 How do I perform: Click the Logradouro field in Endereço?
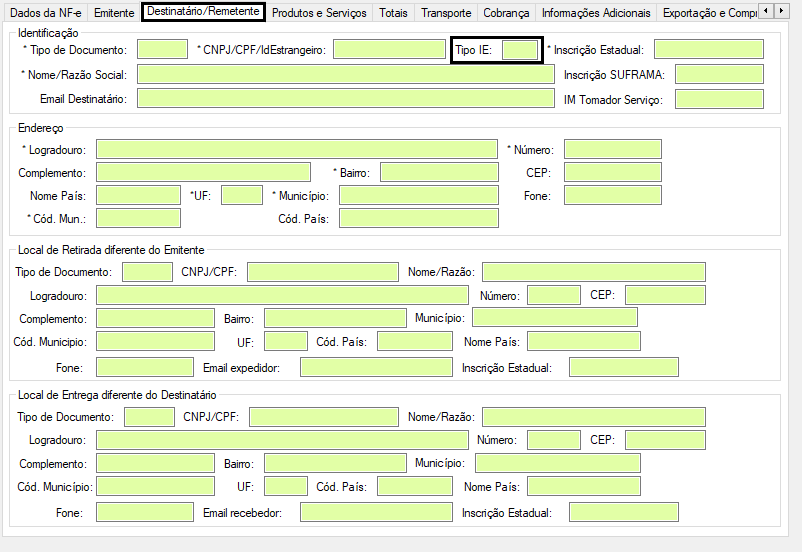point(297,149)
